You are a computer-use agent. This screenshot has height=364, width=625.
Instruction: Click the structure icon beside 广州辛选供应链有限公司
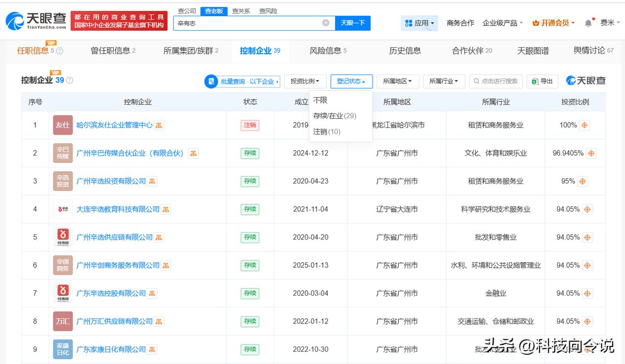(159, 238)
